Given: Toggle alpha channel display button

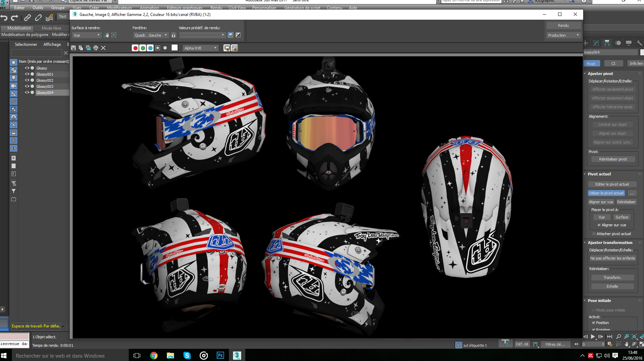Looking at the screenshot, I should pos(158,48).
